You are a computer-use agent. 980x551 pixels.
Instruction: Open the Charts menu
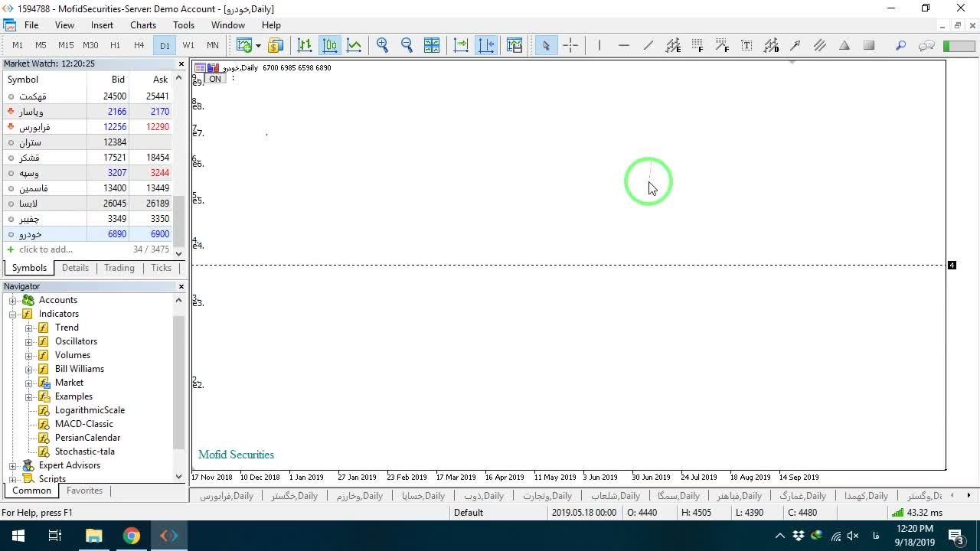point(143,25)
